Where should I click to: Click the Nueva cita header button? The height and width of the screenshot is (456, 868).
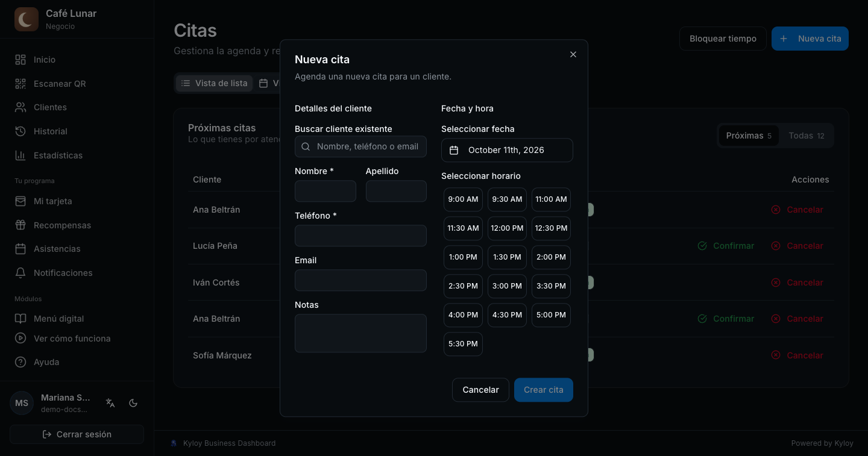810,39
